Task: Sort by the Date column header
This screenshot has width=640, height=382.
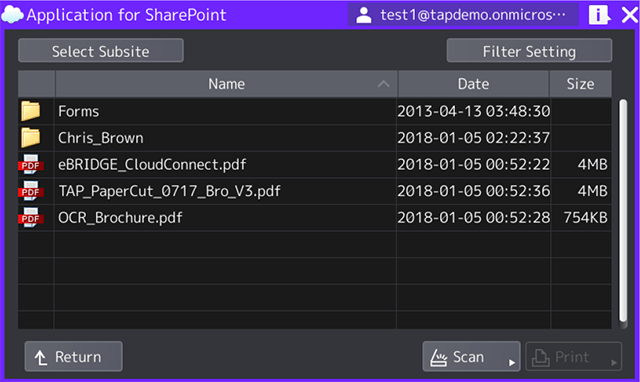Action: [473, 84]
